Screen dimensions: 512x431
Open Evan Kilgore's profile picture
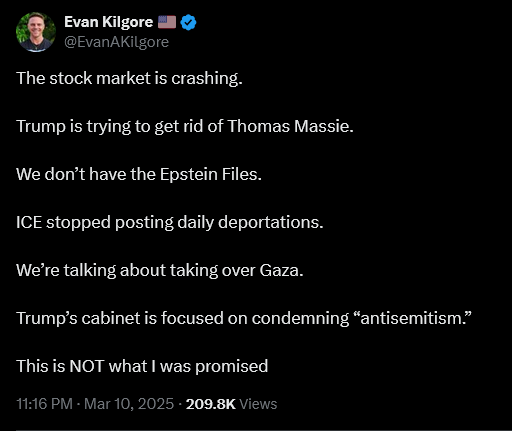pyautogui.click(x=36, y=32)
